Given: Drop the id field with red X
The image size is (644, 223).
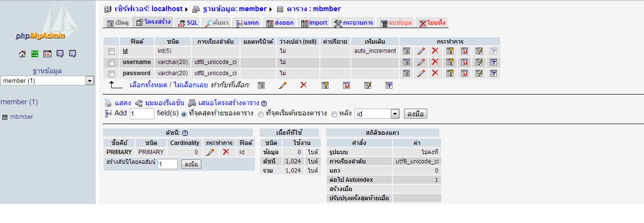Looking at the screenshot, I should [435, 50].
